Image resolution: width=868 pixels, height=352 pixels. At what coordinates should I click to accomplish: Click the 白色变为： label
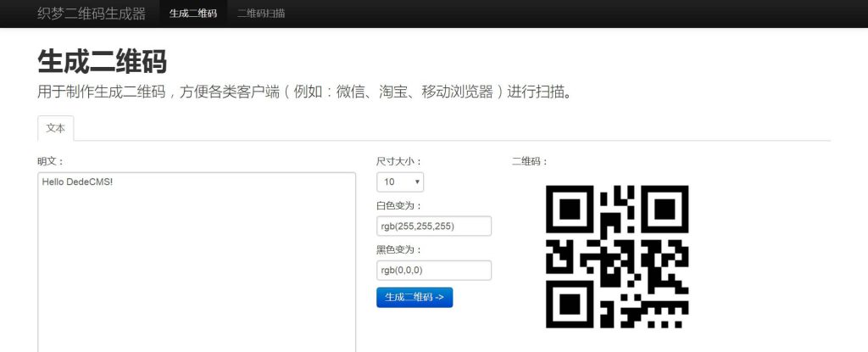pos(399,205)
